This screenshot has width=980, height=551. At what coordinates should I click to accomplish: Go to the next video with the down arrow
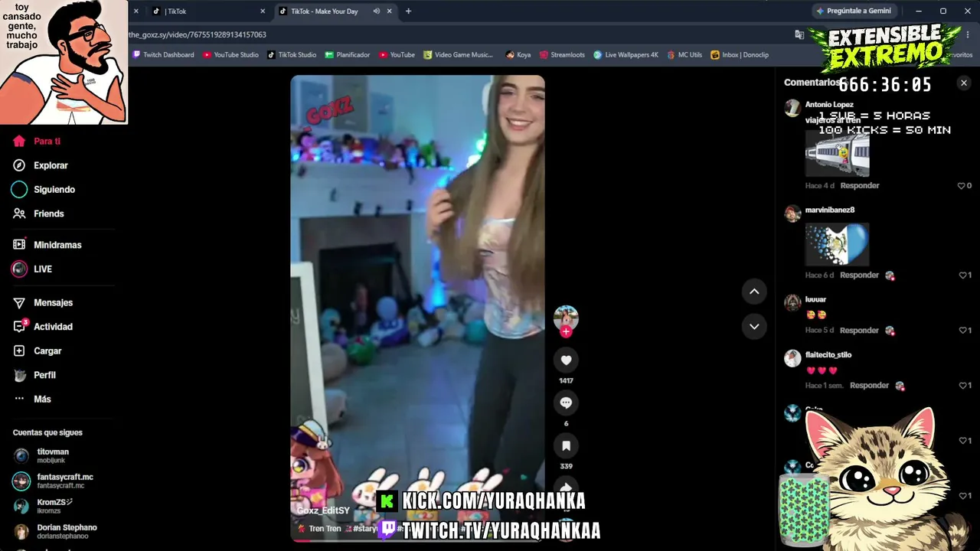pyautogui.click(x=754, y=327)
